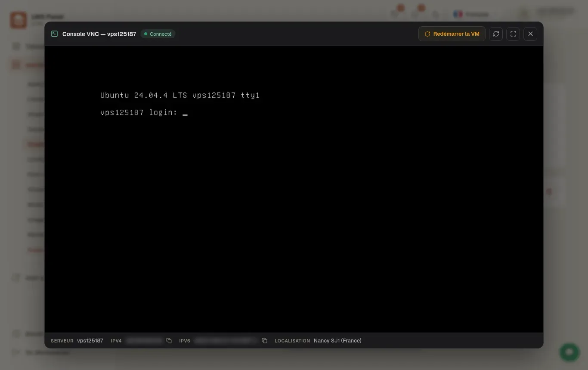Close the Console VNC dialog
The height and width of the screenshot is (370, 588).
coord(530,34)
